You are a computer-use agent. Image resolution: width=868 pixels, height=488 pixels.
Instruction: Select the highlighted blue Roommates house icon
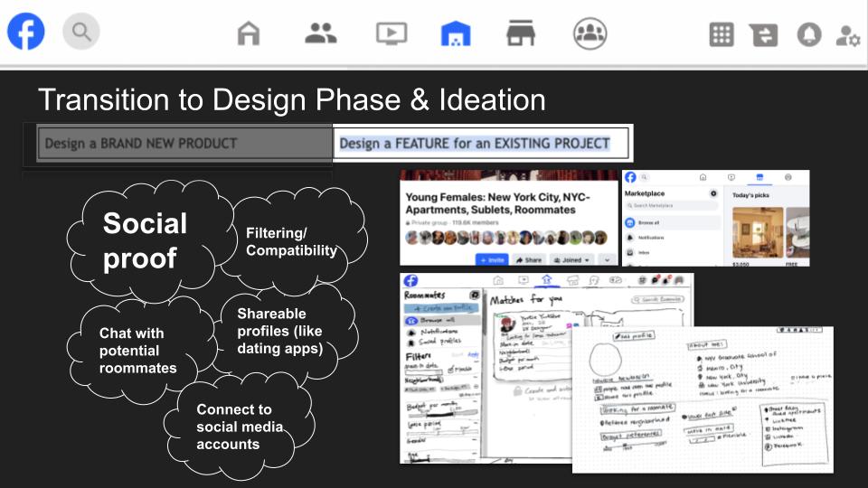[x=456, y=33]
